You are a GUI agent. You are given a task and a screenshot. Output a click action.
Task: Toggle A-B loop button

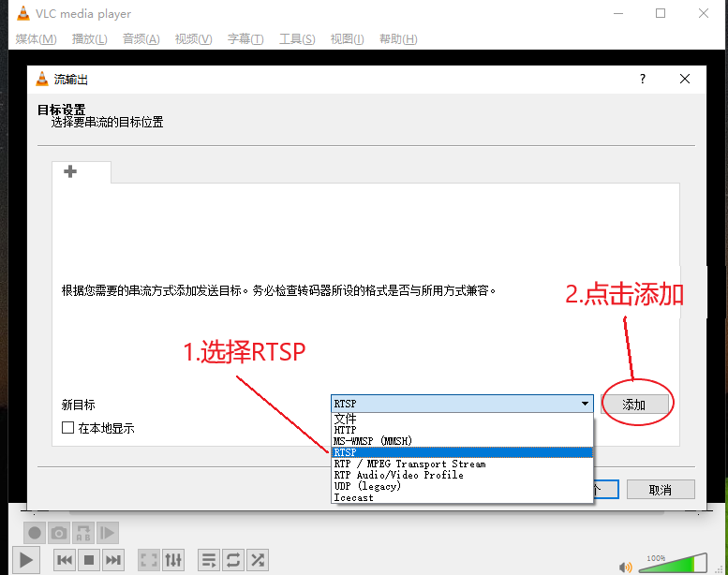83,533
